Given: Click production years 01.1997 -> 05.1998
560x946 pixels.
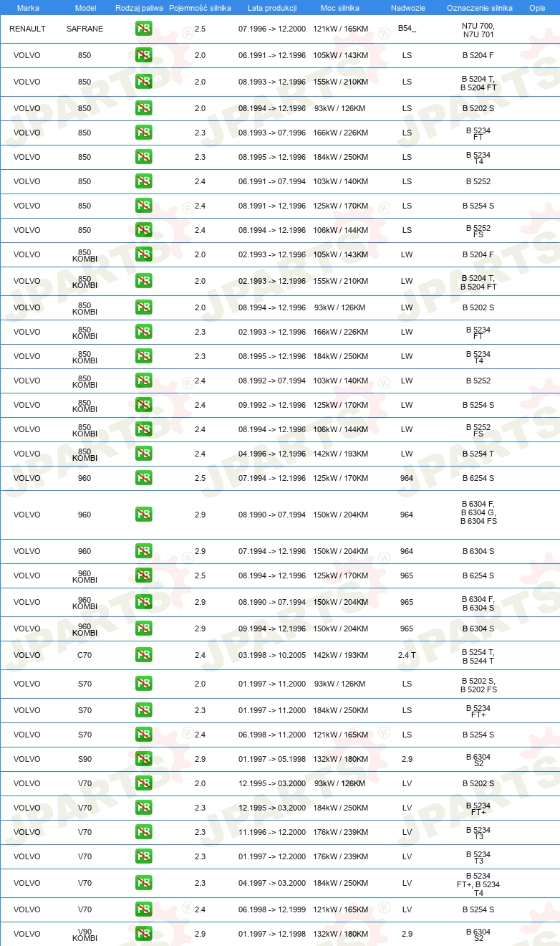Looking at the screenshot, I should pos(272,759).
